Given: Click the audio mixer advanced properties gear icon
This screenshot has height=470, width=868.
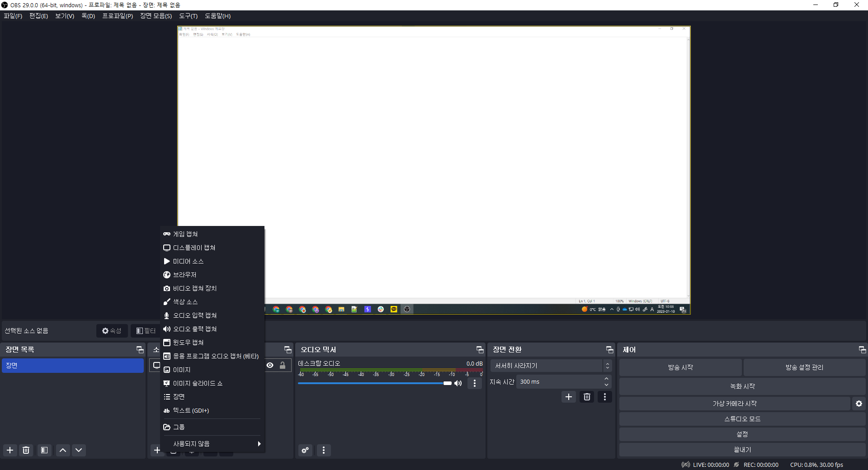Looking at the screenshot, I should (x=305, y=450).
